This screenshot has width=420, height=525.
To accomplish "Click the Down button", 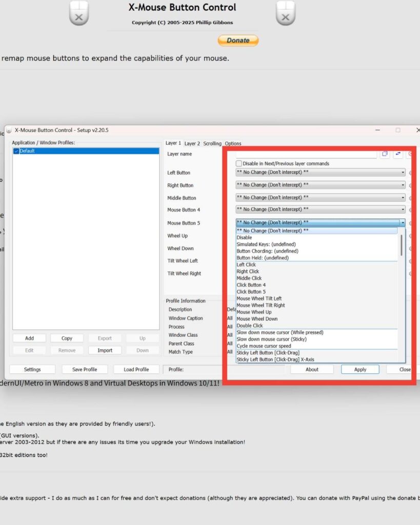I will click(143, 350).
